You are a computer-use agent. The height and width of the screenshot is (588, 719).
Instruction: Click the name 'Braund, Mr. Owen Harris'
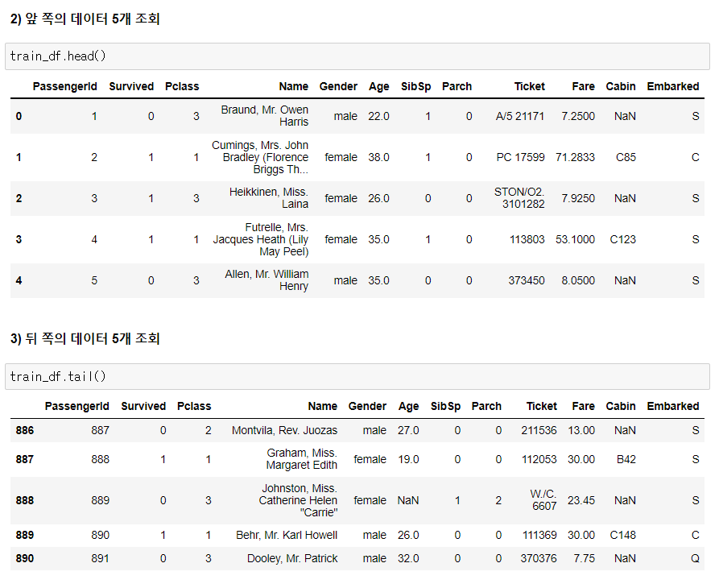pos(265,115)
